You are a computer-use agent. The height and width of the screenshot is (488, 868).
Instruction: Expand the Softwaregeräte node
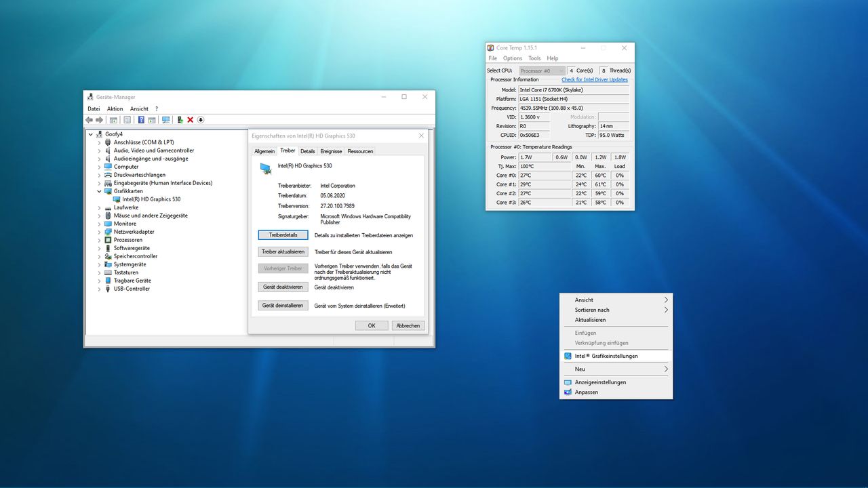coord(100,248)
